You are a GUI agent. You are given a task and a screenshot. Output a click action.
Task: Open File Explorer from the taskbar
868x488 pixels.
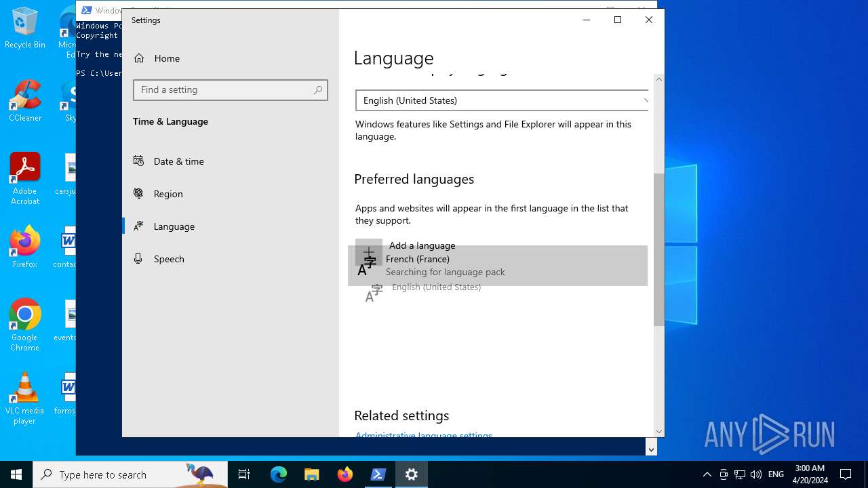coord(312,474)
